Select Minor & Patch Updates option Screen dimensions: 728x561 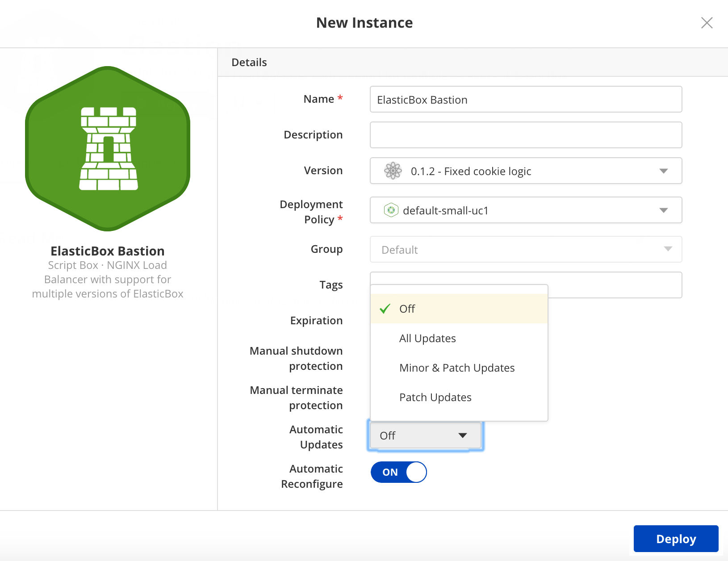tap(459, 368)
